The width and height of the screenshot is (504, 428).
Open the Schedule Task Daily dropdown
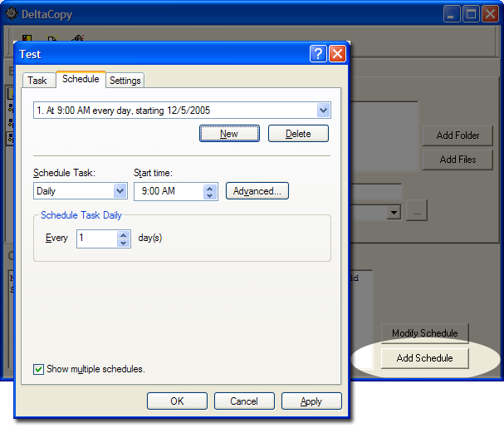click(120, 191)
